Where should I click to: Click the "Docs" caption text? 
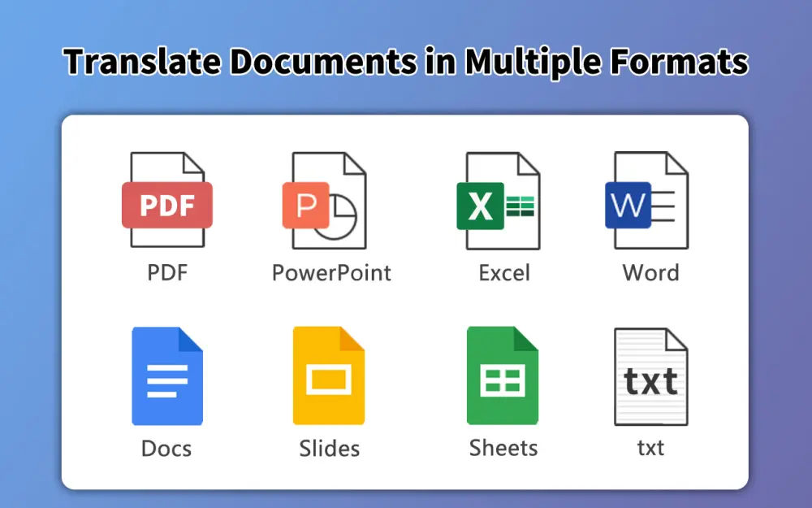(166, 449)
